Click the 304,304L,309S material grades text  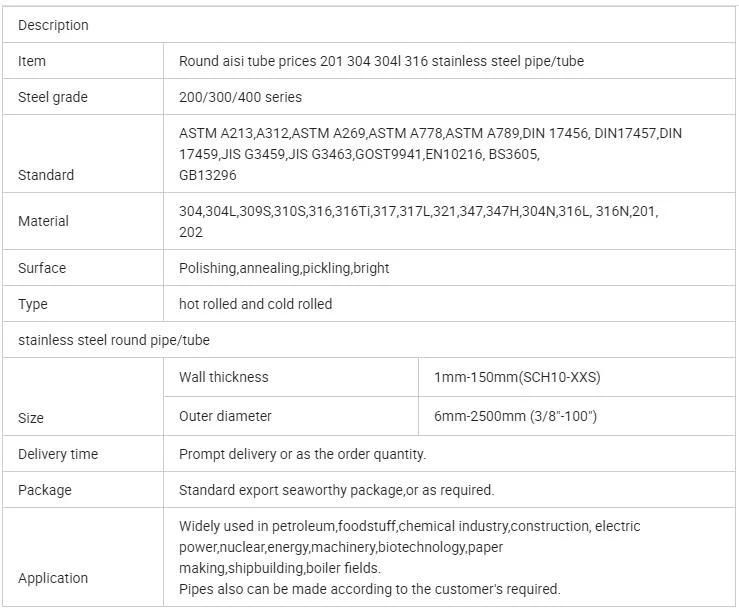(419, 222)
